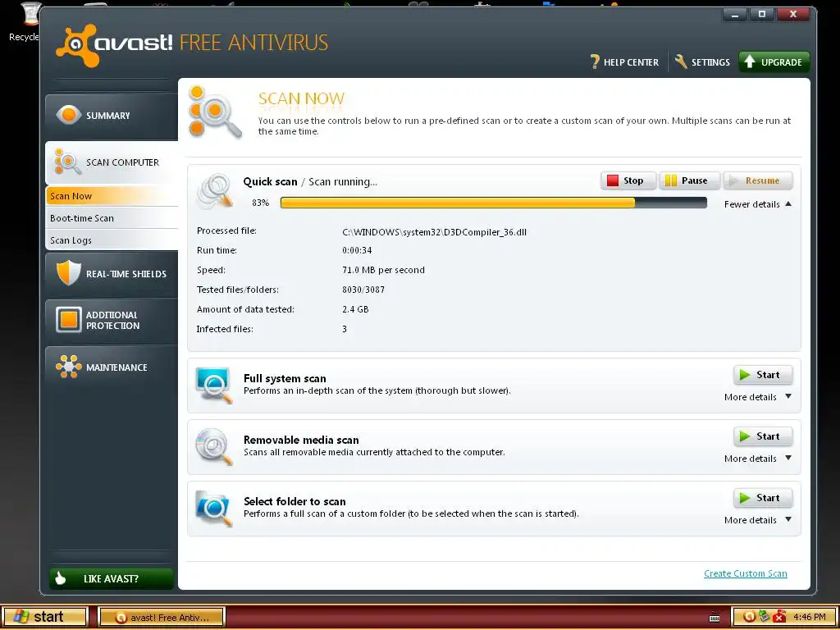
Task: Open the Additional Protection section
Action: tap(112, 321)
